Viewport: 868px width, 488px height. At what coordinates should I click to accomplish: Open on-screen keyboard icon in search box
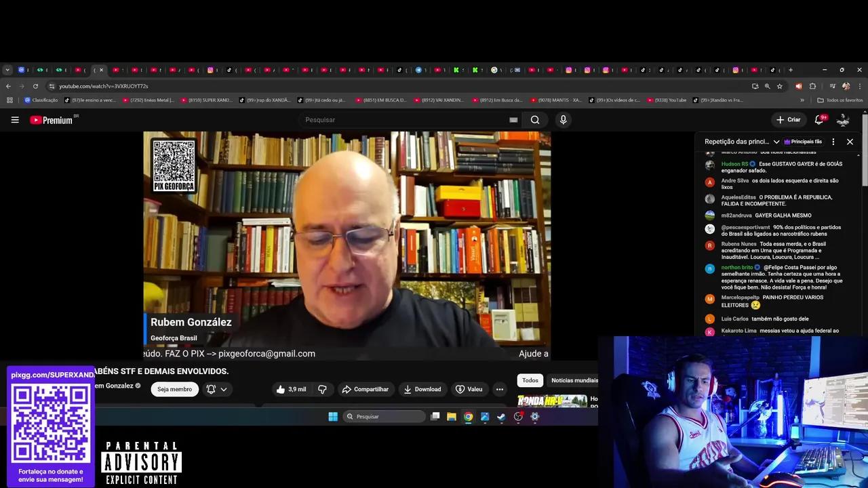513,120
